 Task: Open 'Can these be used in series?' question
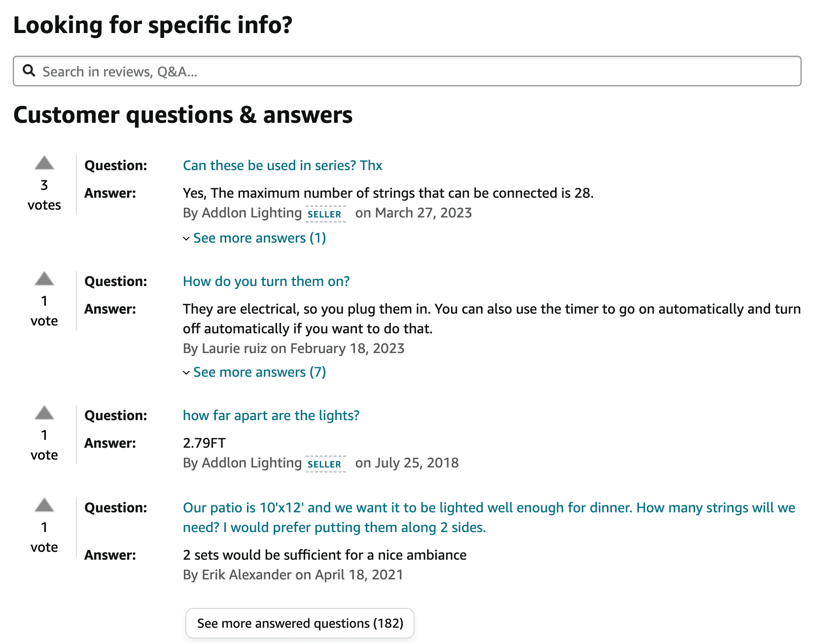point(282,165)
